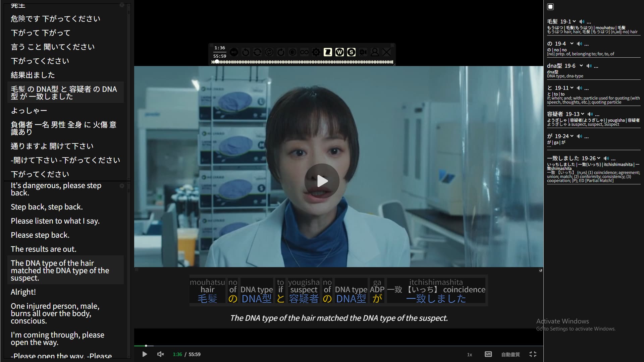Expand the 一致しました 19-26 dropdown chevron
The width and height of the screenshot is (644, 362).
pyautogui.click(x=599, y=158)
